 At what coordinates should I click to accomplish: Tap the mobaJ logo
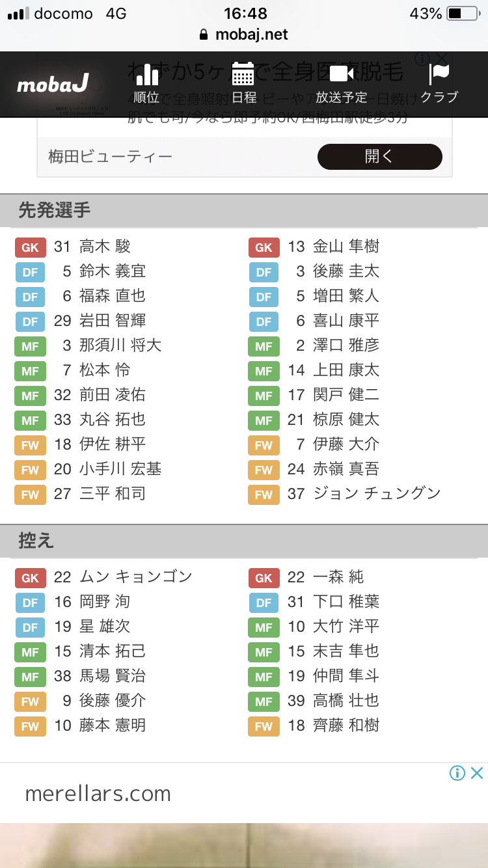(53, 85)
